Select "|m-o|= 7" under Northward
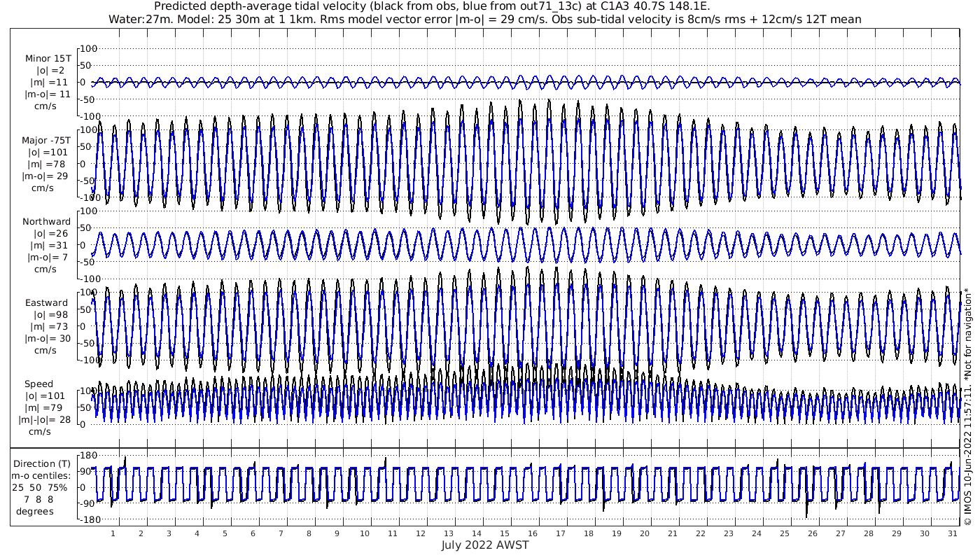Image resolution: width=980 pixels, height=560 pixels. click(x=48, y=258)
